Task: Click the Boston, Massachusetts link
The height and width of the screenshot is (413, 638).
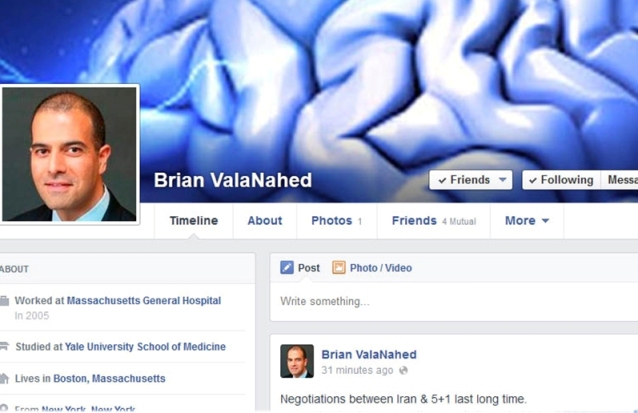Action: (109, 379)
